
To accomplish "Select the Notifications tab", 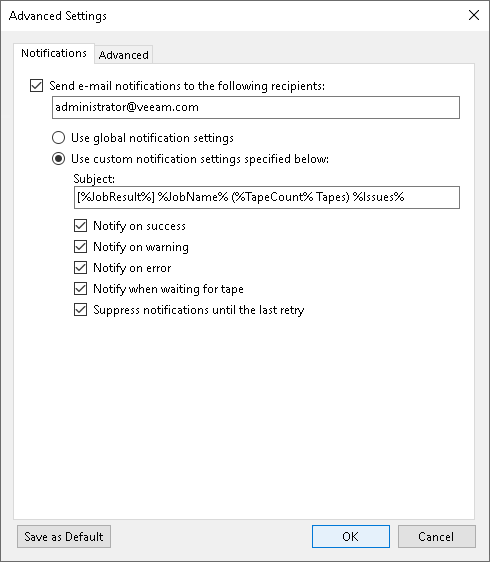I will click(54, 53).
